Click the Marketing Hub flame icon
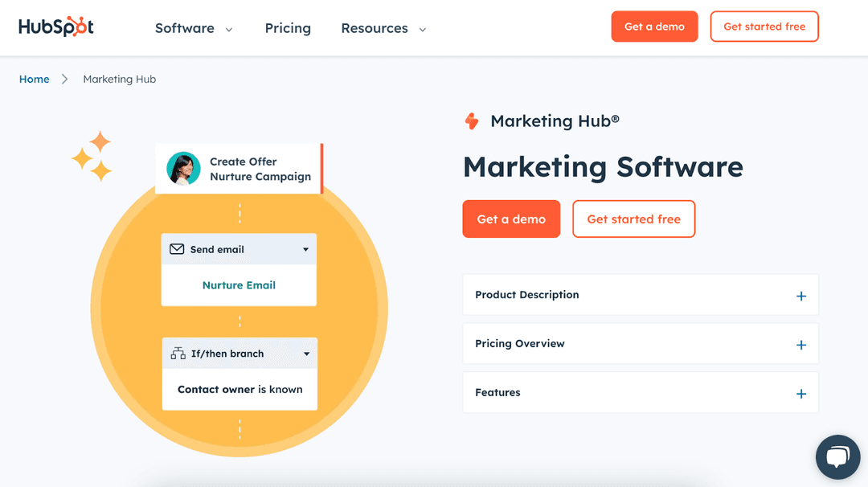This screenshot has width=868, height=487. click(x=472, y=121)
